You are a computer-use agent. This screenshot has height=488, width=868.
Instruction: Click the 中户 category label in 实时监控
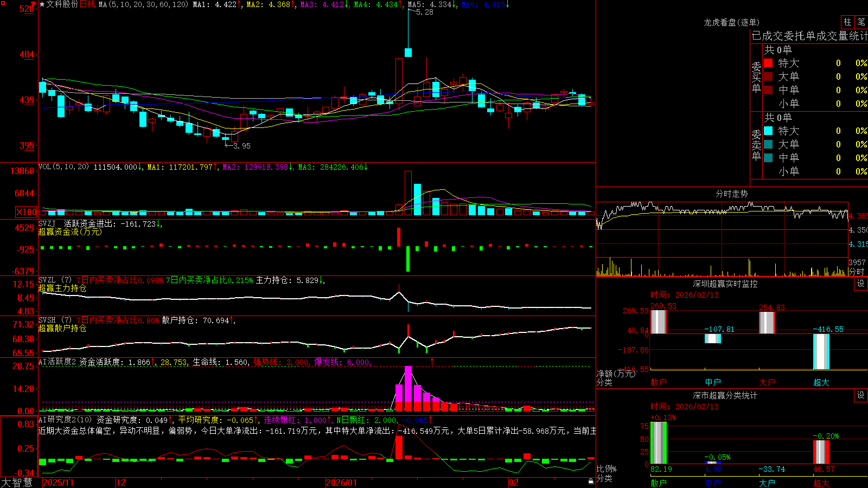pyautogui.click(x=713, y=382)
